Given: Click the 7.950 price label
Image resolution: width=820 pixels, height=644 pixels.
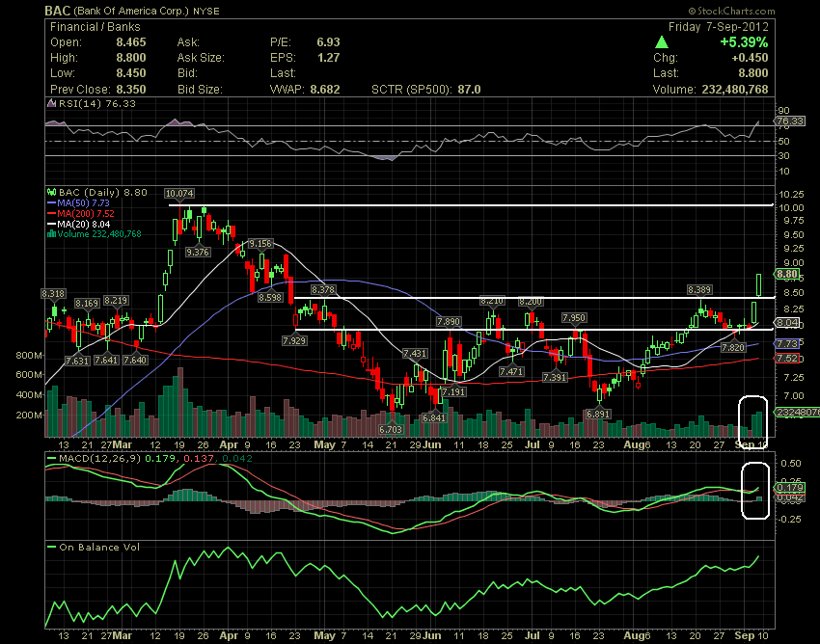Looking at the screenshot, I should 574,318.
